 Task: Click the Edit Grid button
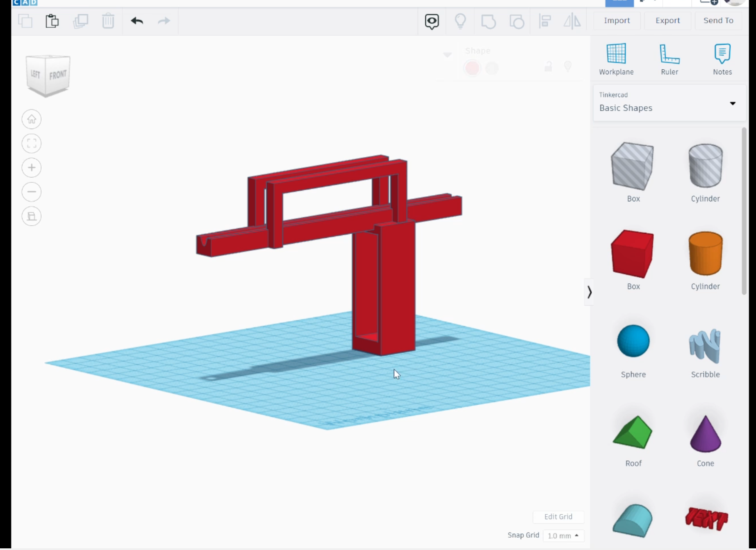(x=558, y=517)
